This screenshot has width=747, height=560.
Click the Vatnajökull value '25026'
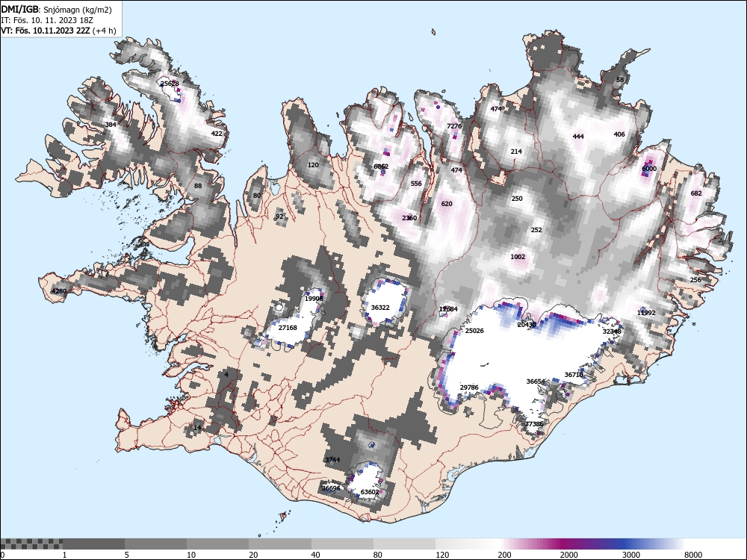click(474, 331)
